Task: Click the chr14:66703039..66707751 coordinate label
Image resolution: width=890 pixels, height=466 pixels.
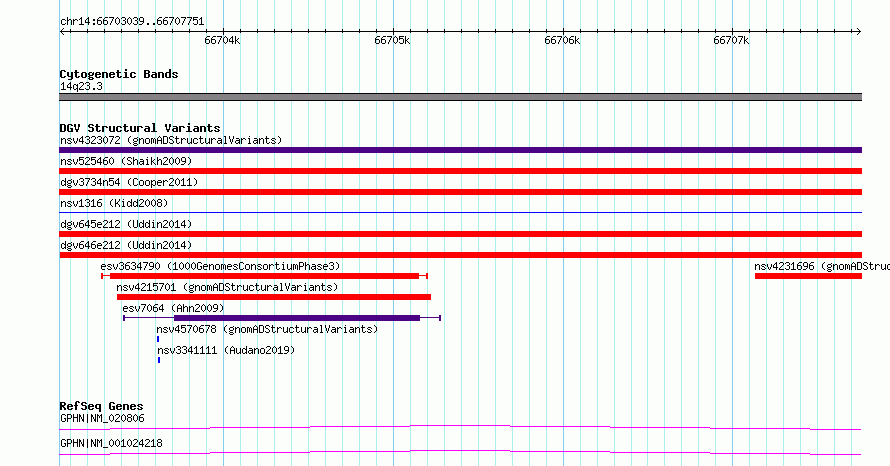Action: tap(132, 21)
